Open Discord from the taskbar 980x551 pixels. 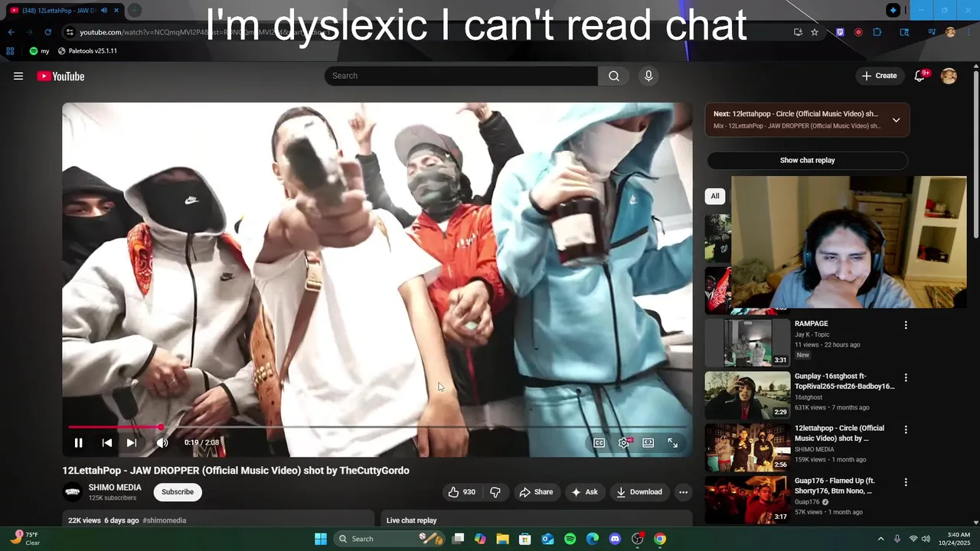(615, 539)
